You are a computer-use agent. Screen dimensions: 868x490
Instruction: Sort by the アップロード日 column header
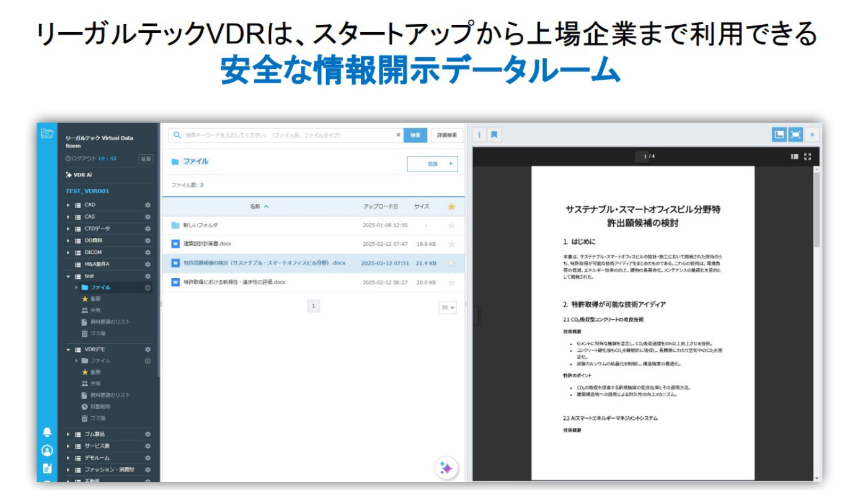[381, 206]
